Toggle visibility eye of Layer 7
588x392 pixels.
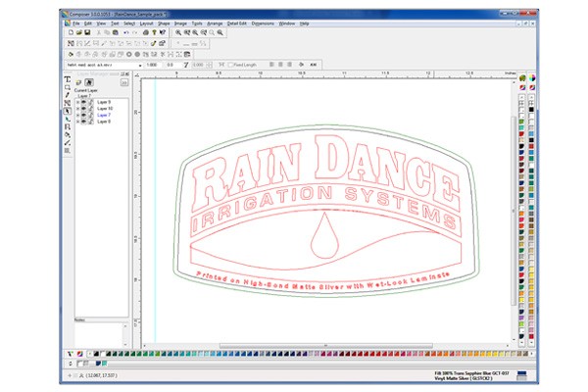click(x=84, y=115)
